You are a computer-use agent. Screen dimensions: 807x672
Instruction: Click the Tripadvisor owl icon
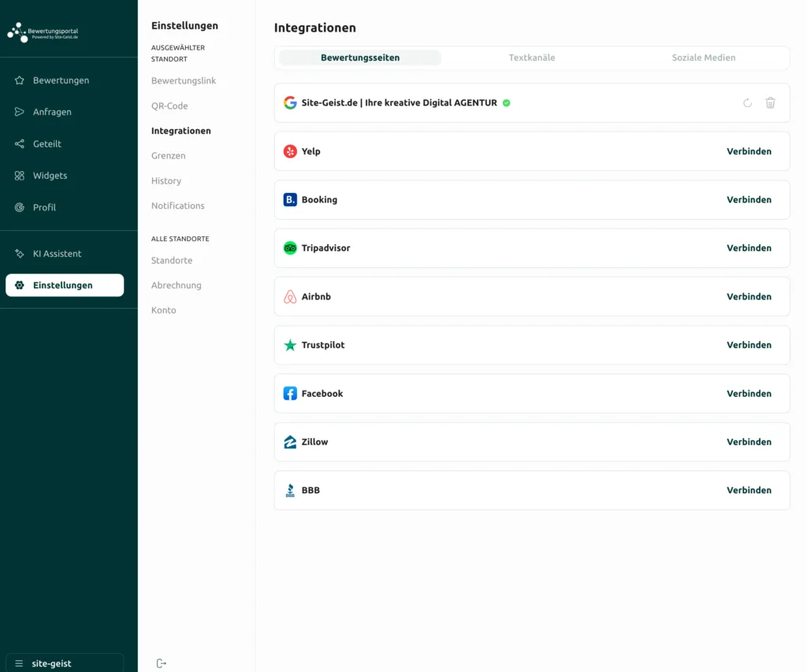click(290, 248)
